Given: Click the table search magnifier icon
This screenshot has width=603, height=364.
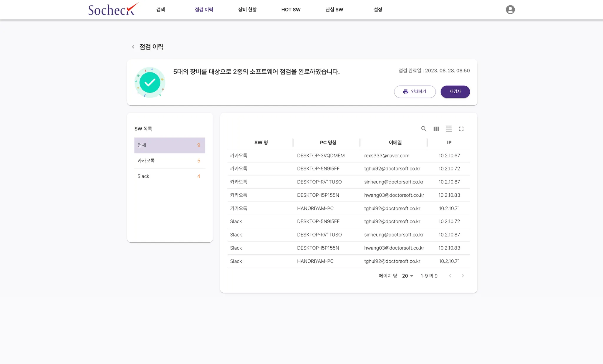Looking at the screenshot, I should (424, 129).
